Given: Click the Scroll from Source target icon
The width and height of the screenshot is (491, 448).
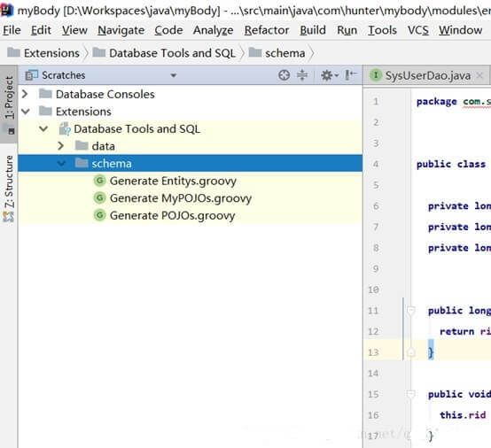Looking at the screenshot, I should click(x=284, y=75).
